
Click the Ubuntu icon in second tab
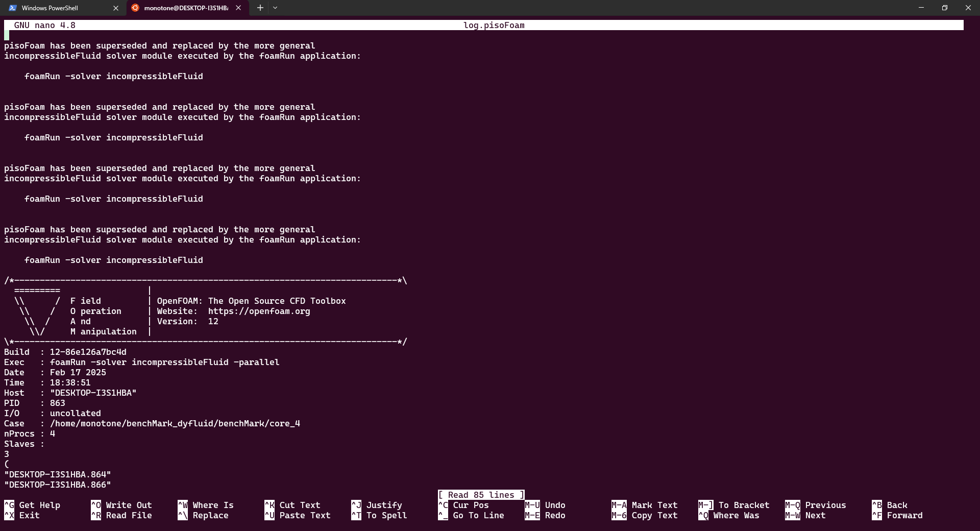tap(135, 8)
